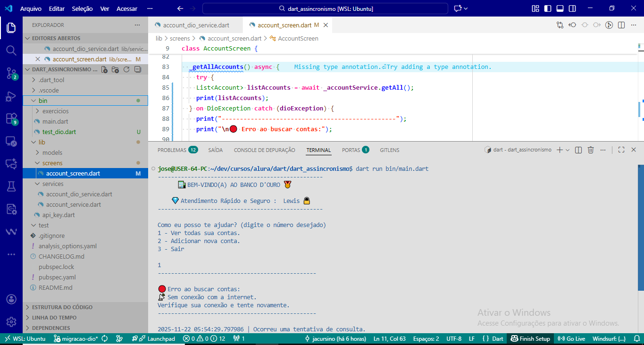Viewport: 644px width, 345px height.
Task: Open the Search view in activity bar
Action: pos(11,50)
